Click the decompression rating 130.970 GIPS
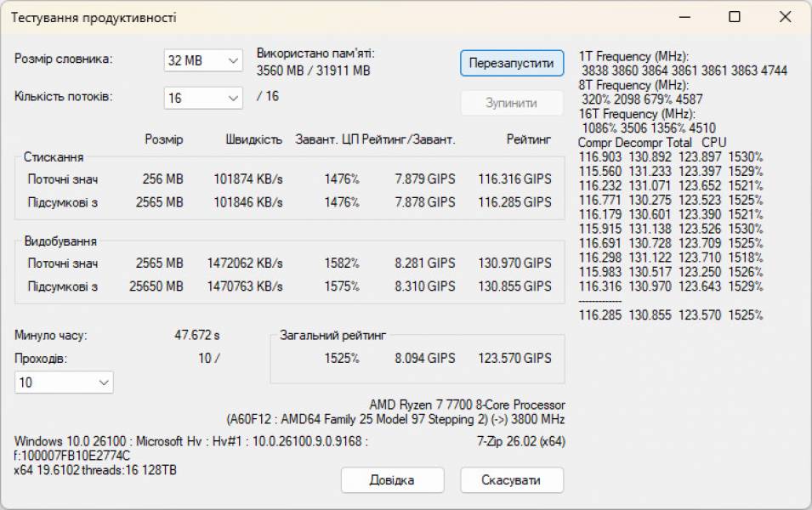 tap(514, 263)
